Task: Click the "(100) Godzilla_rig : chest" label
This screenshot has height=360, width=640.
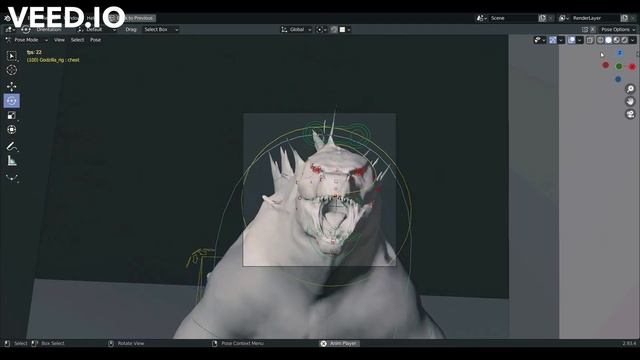Action: tap(53, 60)
